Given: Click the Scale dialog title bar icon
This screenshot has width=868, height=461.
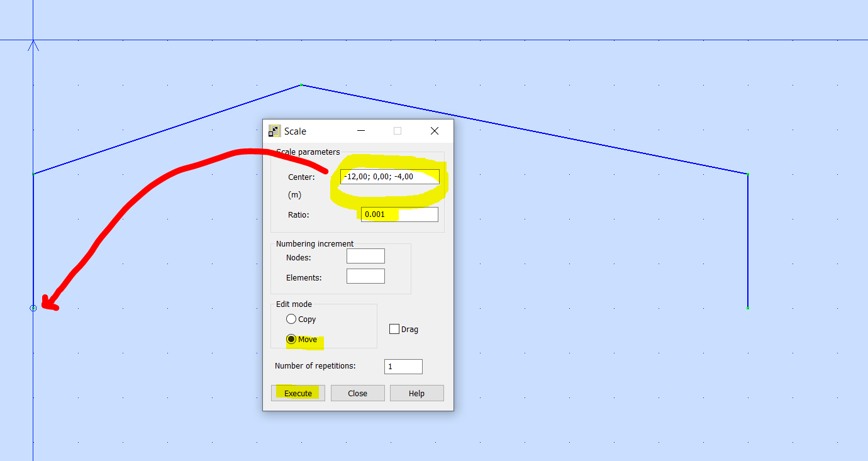Looking at the screenshot, I should 274,131.
